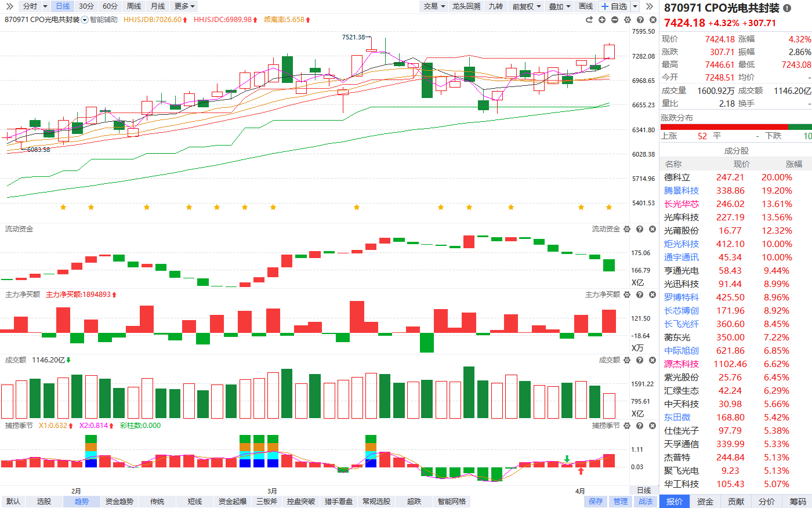
Task: Click the red 涨跌分布 distribution bar
Action: coord(724,127)
